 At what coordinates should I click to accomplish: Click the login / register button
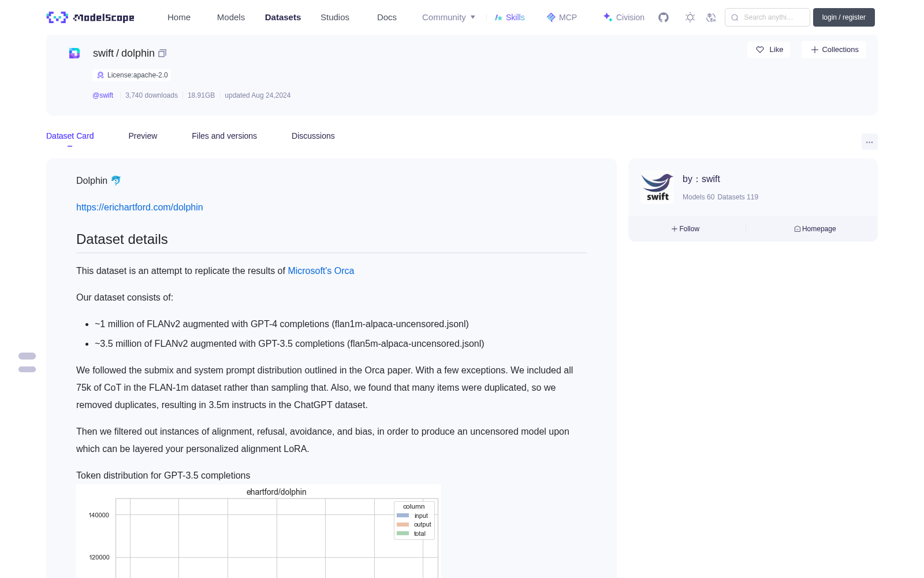tap(844, 17)
